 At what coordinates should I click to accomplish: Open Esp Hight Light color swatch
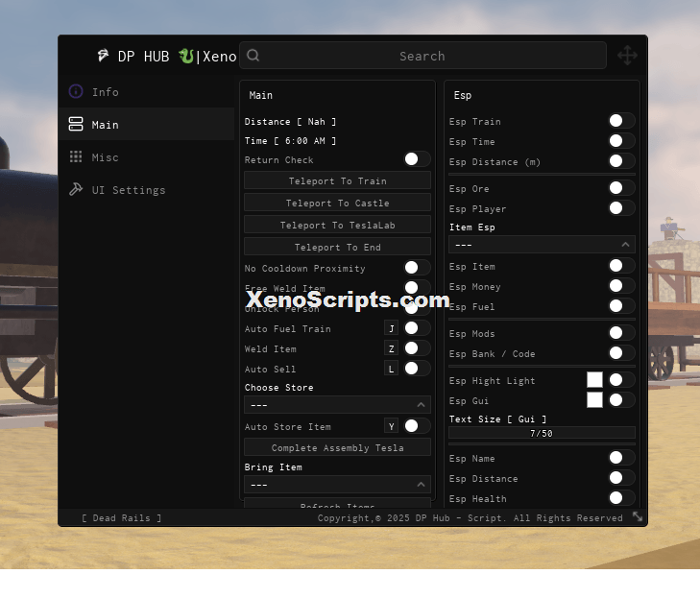pos(594,380)
